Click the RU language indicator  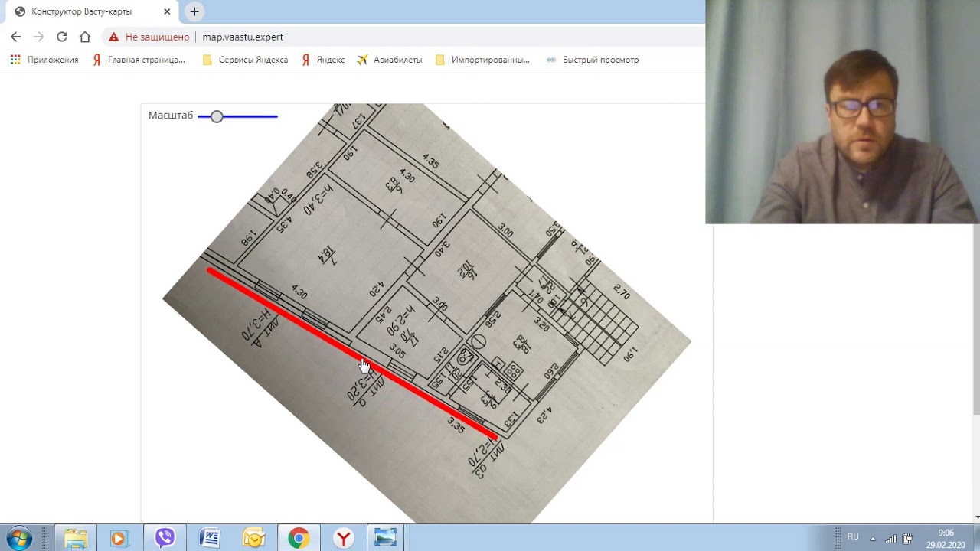click(x=853, y=537)
